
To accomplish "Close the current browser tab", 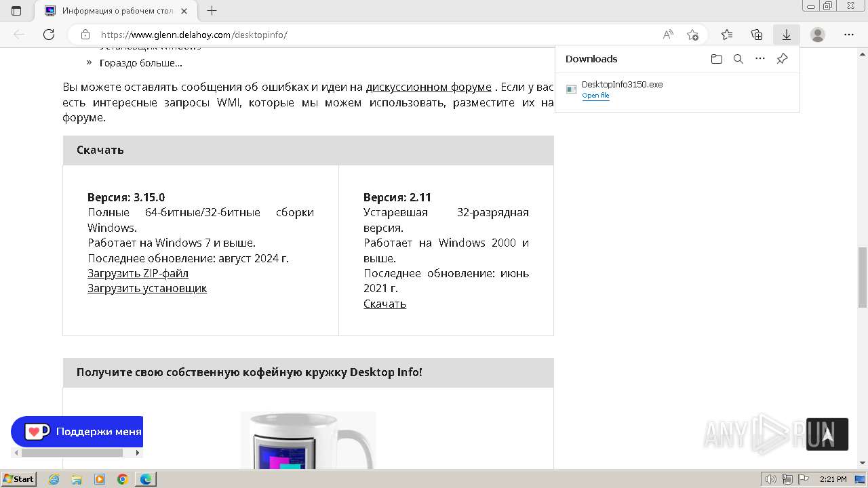I will [x=184, y=11].
